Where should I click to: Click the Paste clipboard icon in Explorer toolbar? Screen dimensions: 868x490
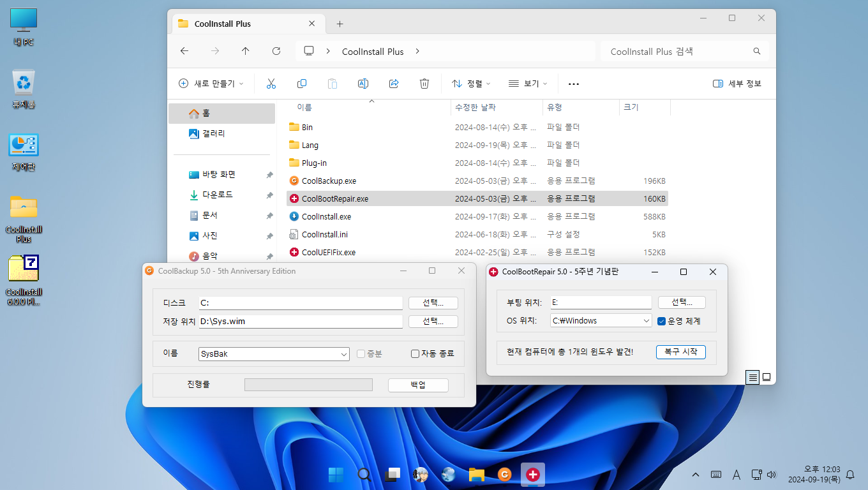333,84
